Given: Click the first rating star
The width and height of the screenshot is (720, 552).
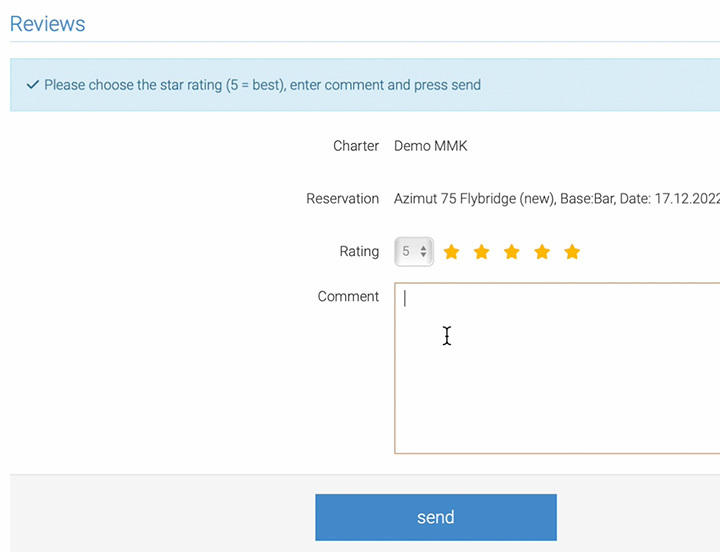Looking at the screenshot, I should (451, 252).
